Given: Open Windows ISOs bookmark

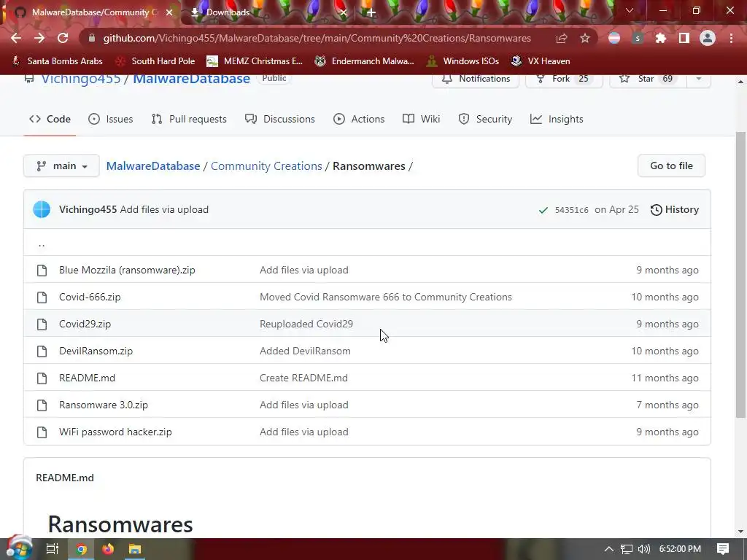Looking at the screenshot, I should [x=462, y=61].
